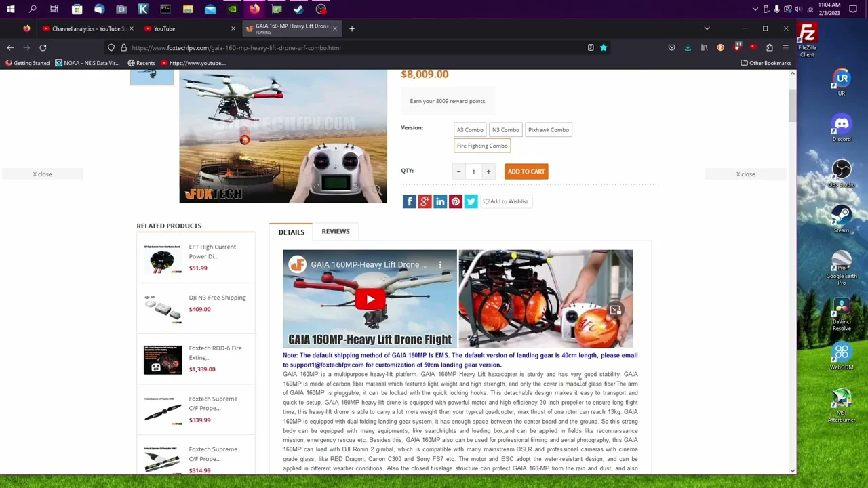Image resolution: width=868 pixels, height=488 pixels.
Task: Click the Add to Cart button
Action: (x=526, y=171)
